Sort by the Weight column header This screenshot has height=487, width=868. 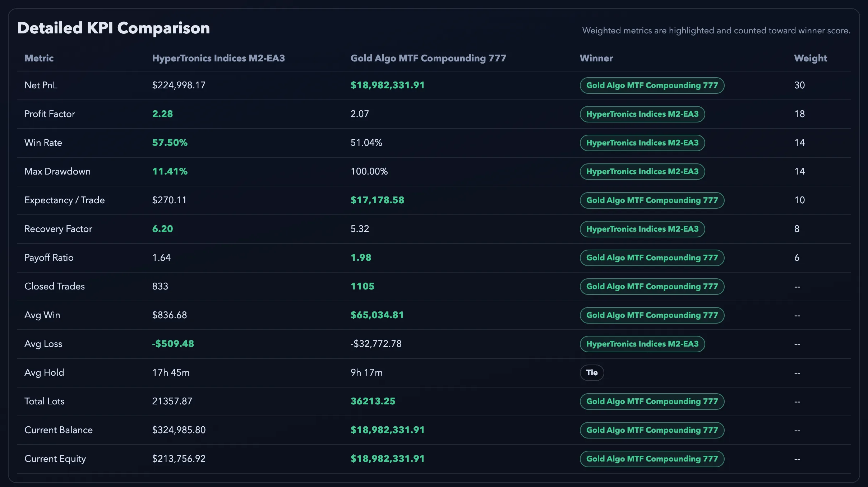(x=810, y=58)
